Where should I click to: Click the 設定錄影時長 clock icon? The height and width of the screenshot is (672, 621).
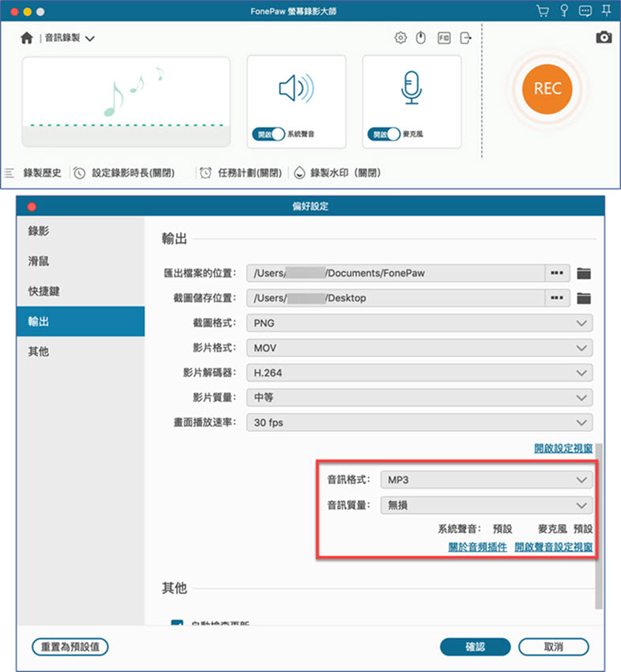[79, 173]
